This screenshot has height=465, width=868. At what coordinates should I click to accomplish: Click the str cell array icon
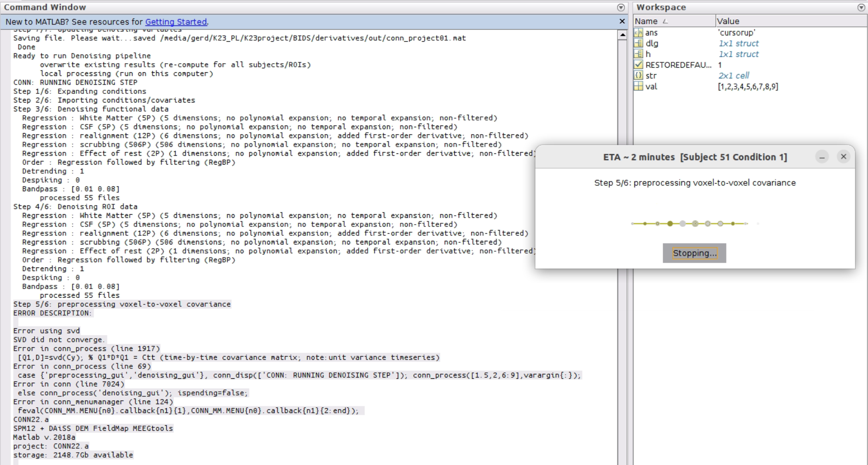(x=638, y=76)
